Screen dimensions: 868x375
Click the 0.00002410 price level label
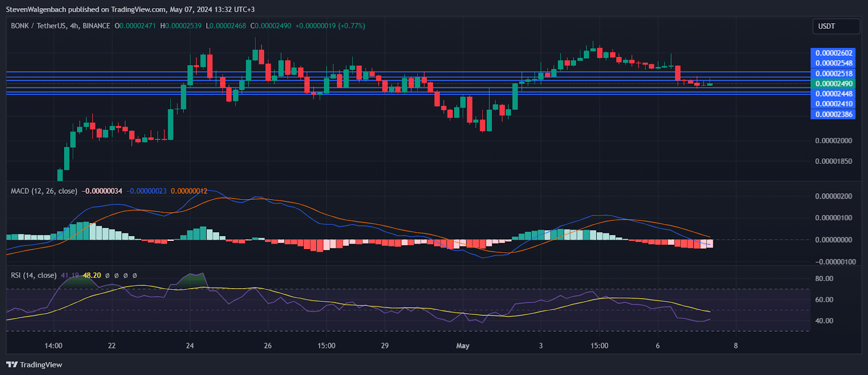click(x=833, y=104)
